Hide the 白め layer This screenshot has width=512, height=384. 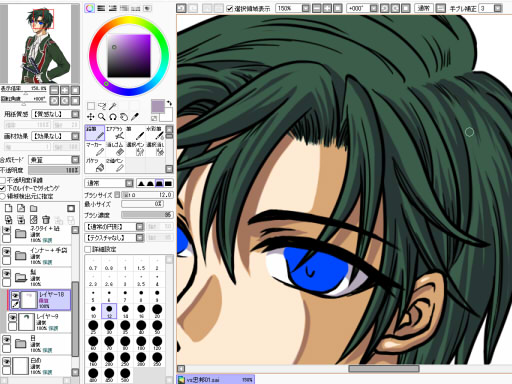pos(6,361)
